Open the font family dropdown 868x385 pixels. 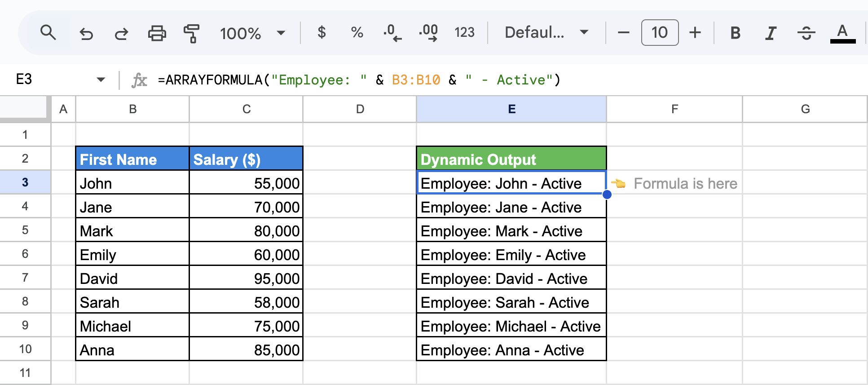(546, 32)
